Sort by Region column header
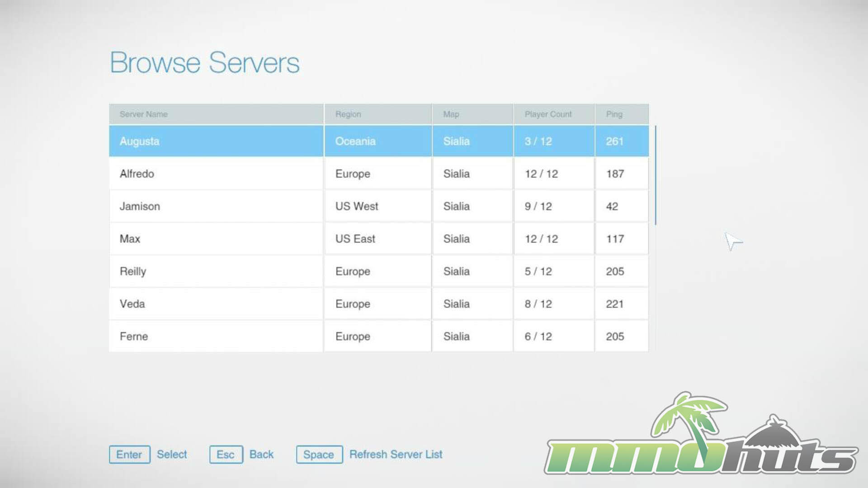Screen dimensions: 868x488 pyautogui.click(x=348, y=114)
